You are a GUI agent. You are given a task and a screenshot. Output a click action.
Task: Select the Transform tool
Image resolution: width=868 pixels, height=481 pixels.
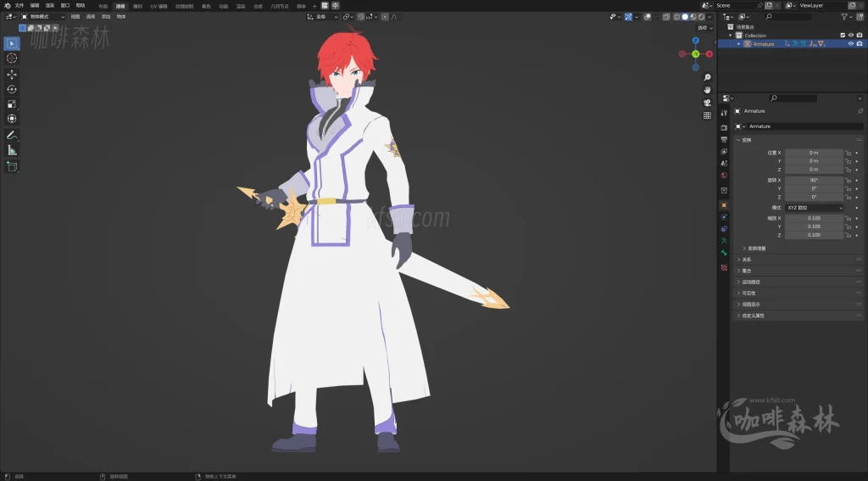pos(12,119)
